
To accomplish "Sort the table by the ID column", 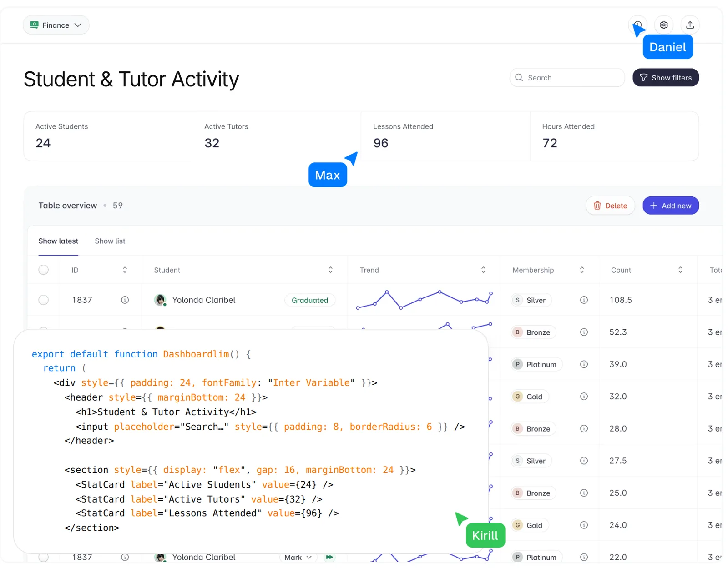I will pos(125,270).
